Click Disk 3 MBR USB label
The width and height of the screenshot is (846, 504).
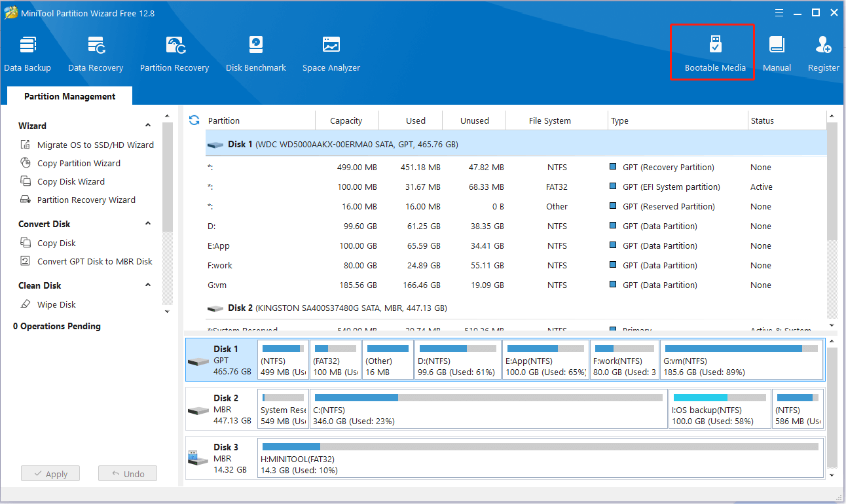point(221,458)
